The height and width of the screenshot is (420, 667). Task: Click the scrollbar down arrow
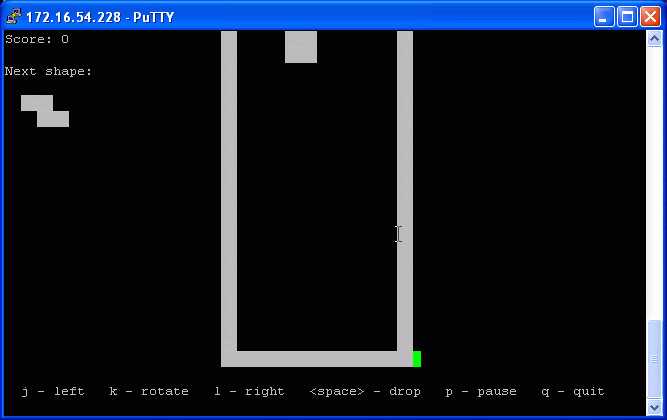tap(654, 407)
